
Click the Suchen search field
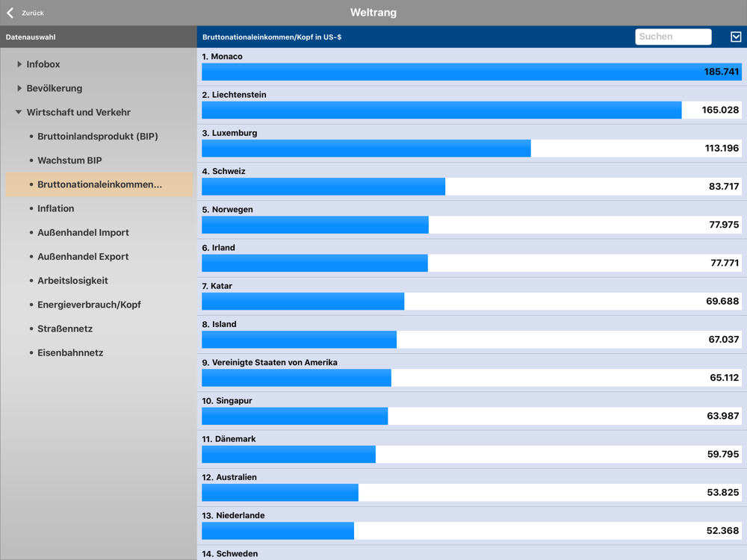click(673, 37)
